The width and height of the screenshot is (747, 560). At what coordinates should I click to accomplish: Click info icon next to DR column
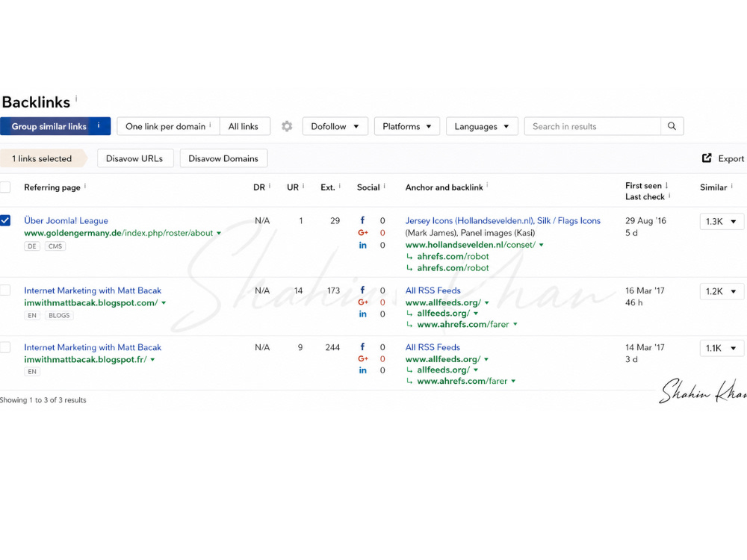[x=270, y=186]
